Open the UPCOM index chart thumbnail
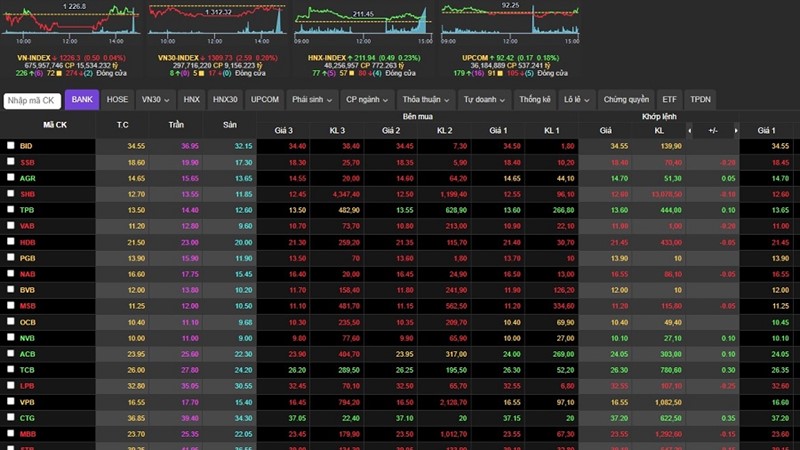This screenshot has width=800, height=450. [510, 23]
